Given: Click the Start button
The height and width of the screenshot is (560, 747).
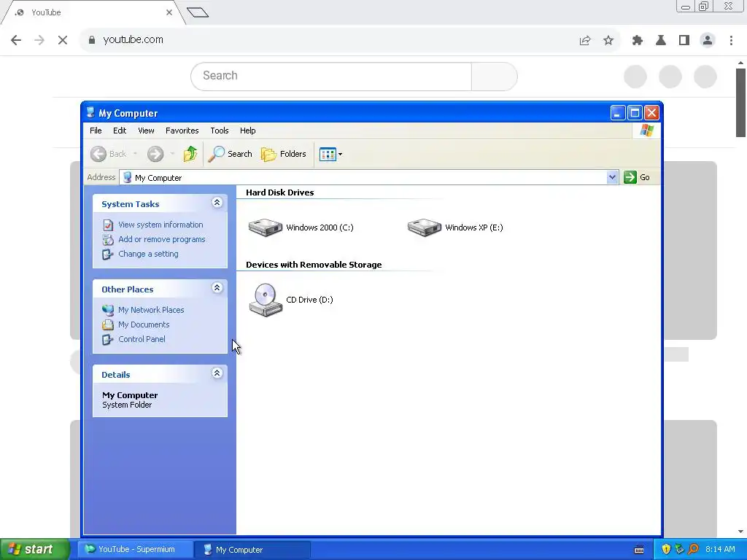Looking at the screenshot, I should pyautogui.click(x=34, y=549).
